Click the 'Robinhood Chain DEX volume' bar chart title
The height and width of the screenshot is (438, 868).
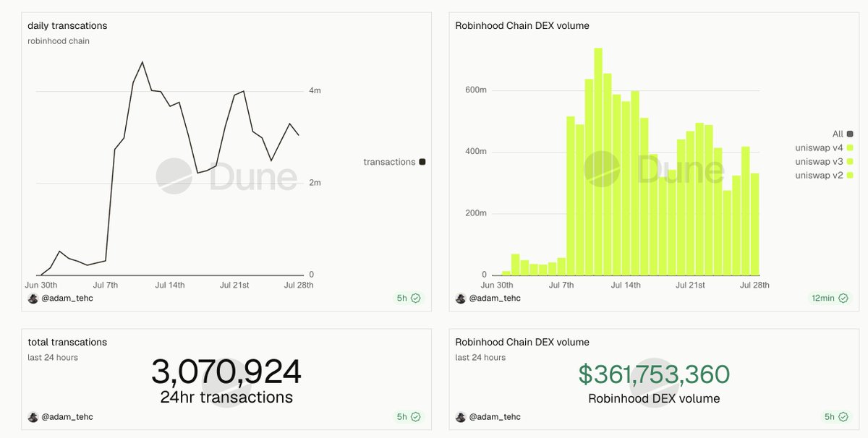(522, 25)
